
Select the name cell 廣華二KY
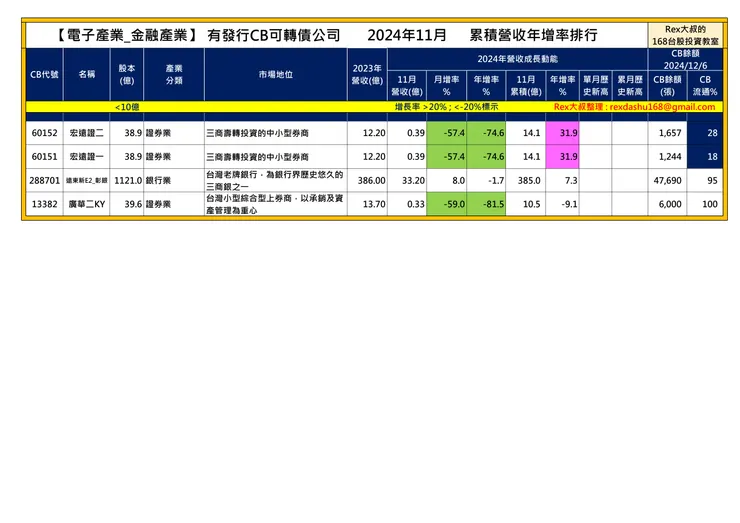(x=86, y=204)
